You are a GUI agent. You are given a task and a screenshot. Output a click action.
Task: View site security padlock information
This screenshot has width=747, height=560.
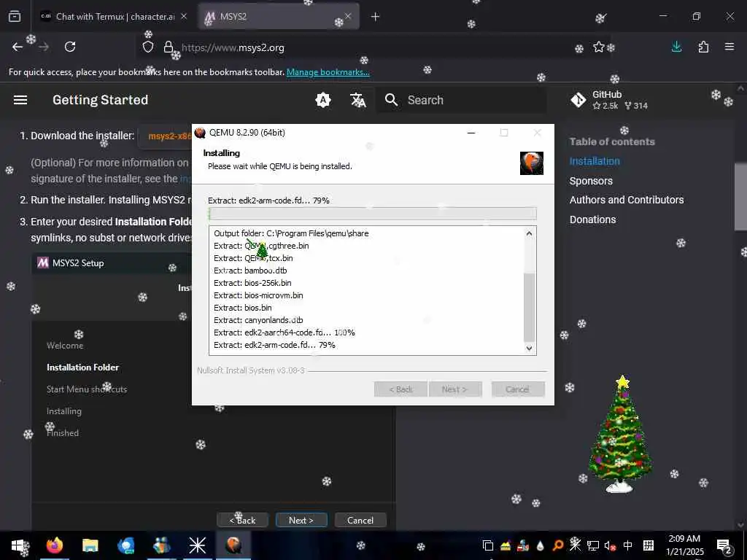(x=169, y=47)
